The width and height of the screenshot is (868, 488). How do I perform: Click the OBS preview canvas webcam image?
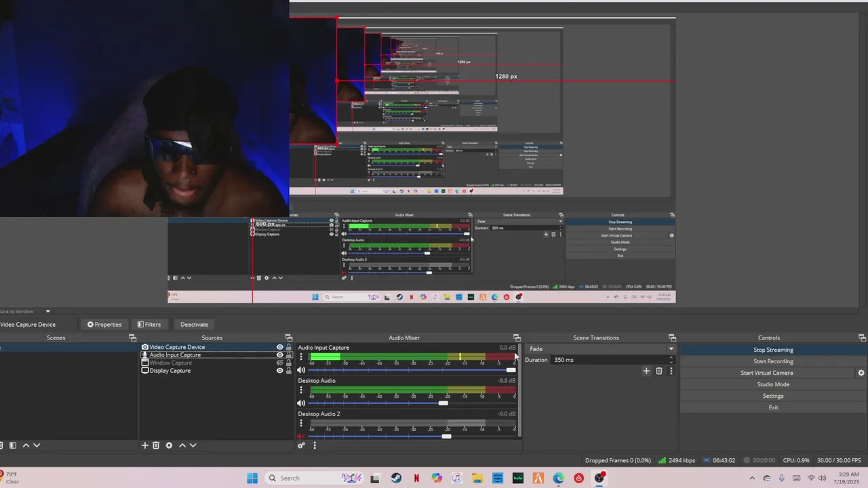point(144,108)
